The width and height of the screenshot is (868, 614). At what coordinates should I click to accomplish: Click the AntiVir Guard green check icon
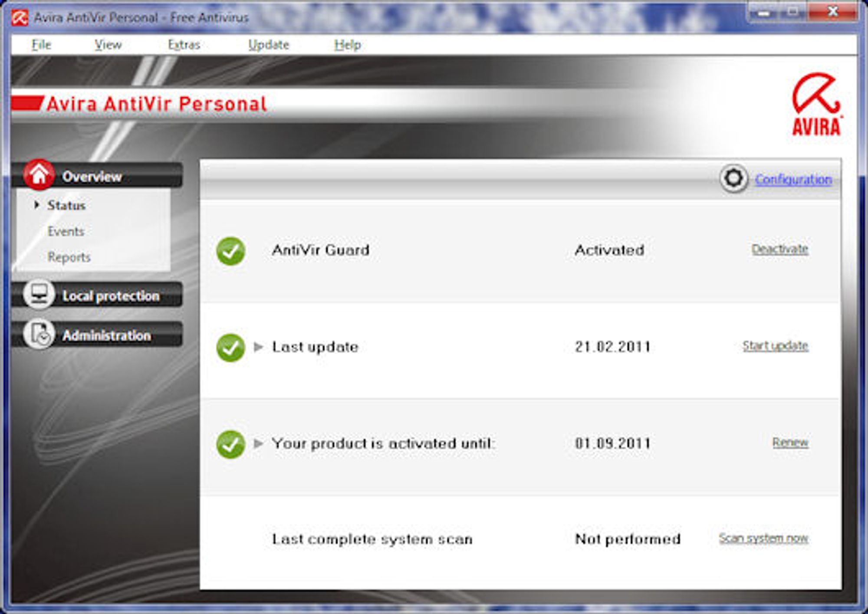(230, 251)
